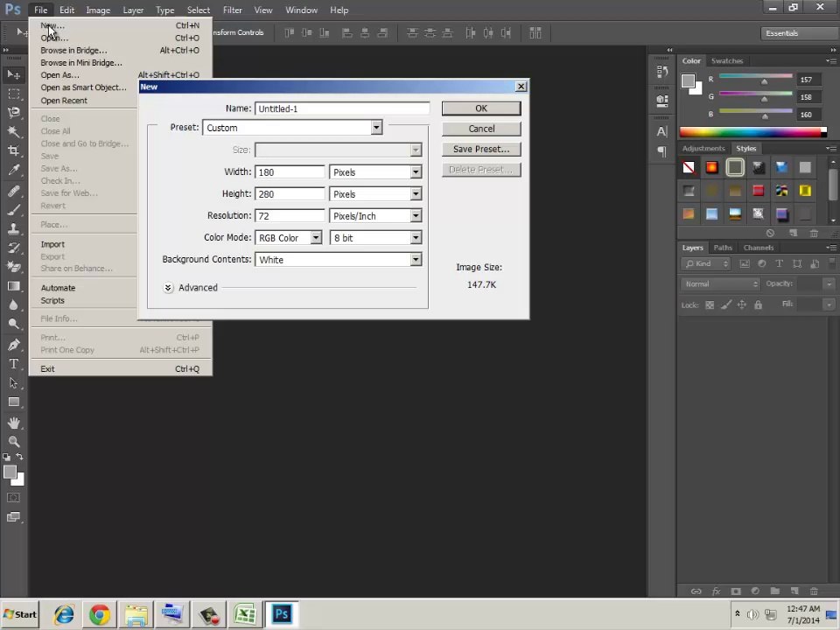Select the Dodge tool
Viewport: 840px width, 630px height.
(14, 324)
